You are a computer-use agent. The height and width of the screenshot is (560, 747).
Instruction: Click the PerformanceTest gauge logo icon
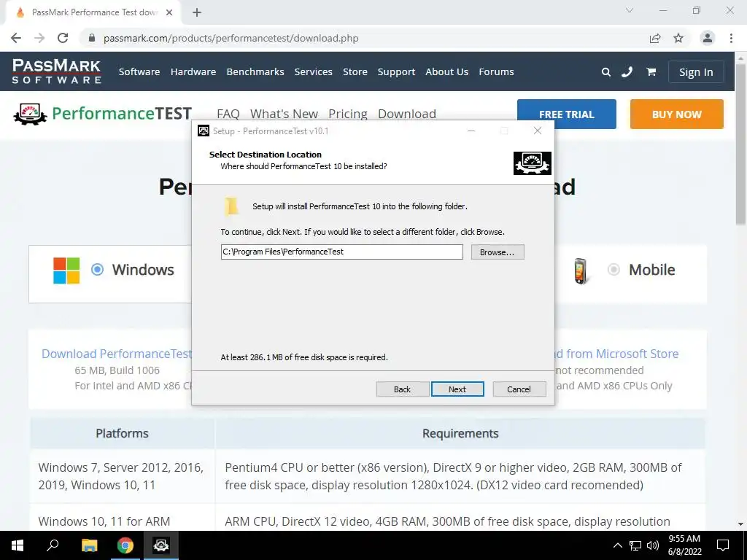pyautogui.click(x=31, y=114)
